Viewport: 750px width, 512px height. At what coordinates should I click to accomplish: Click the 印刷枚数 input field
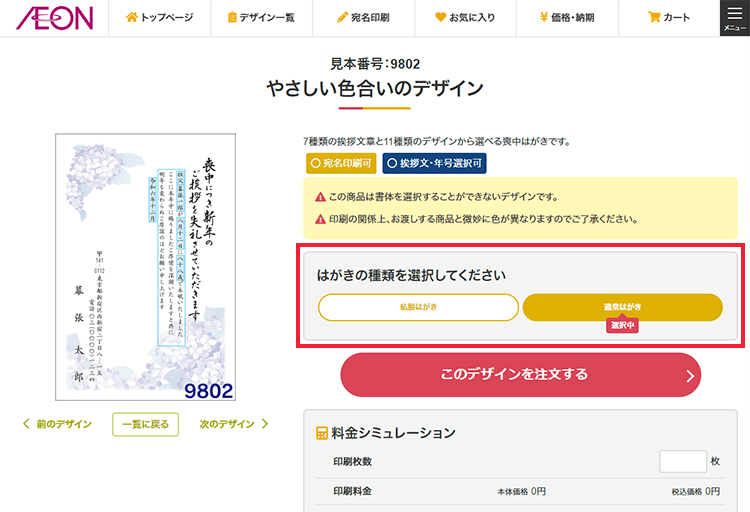tap(683, 461)
